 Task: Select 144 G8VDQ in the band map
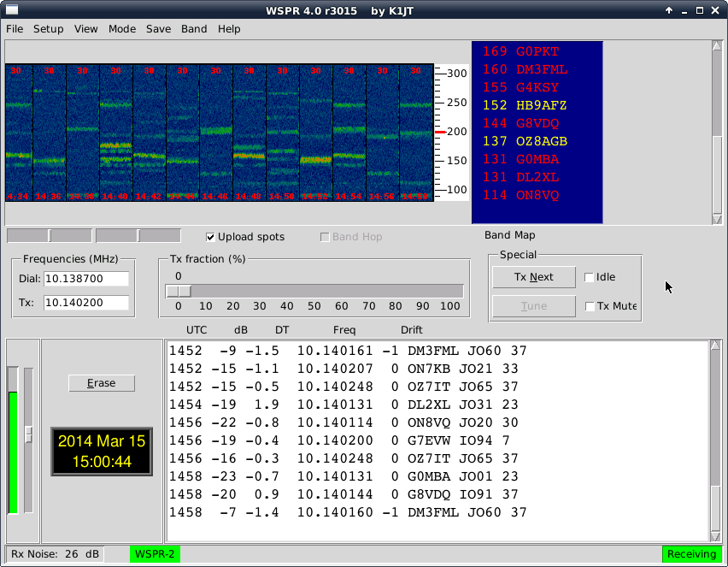[x=520, y=123]
